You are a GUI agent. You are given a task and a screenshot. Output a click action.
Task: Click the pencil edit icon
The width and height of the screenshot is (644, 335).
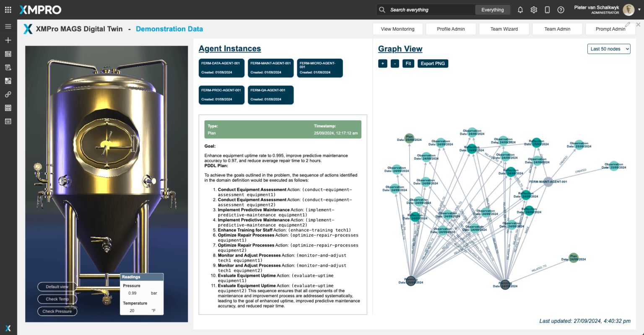point(627,25)
